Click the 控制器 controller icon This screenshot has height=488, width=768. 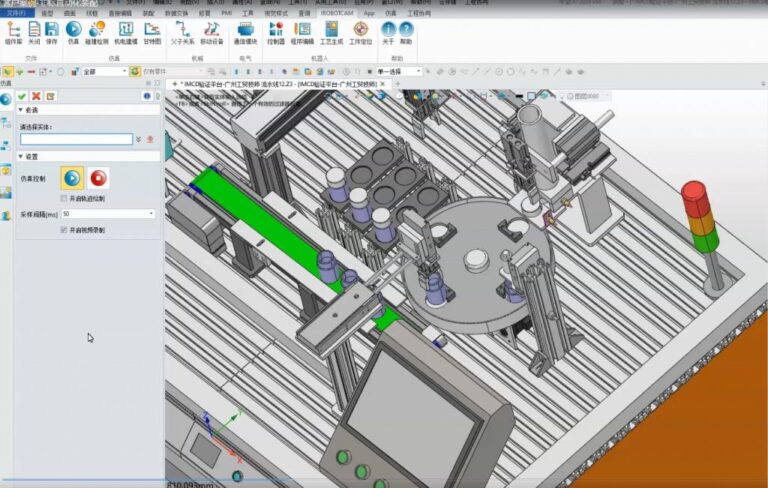pyautogui.click(x=276, y=33)
